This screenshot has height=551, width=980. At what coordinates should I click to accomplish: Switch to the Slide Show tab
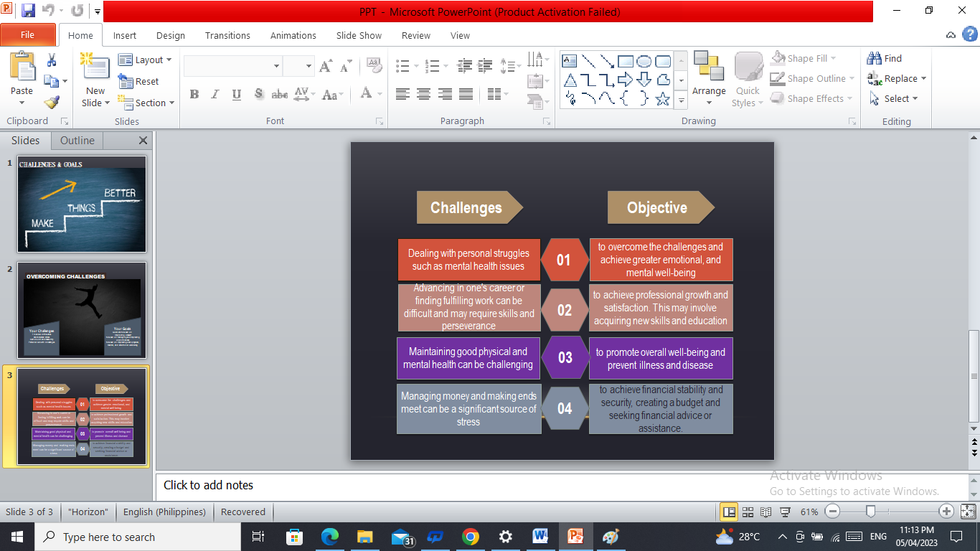[359, 35]
